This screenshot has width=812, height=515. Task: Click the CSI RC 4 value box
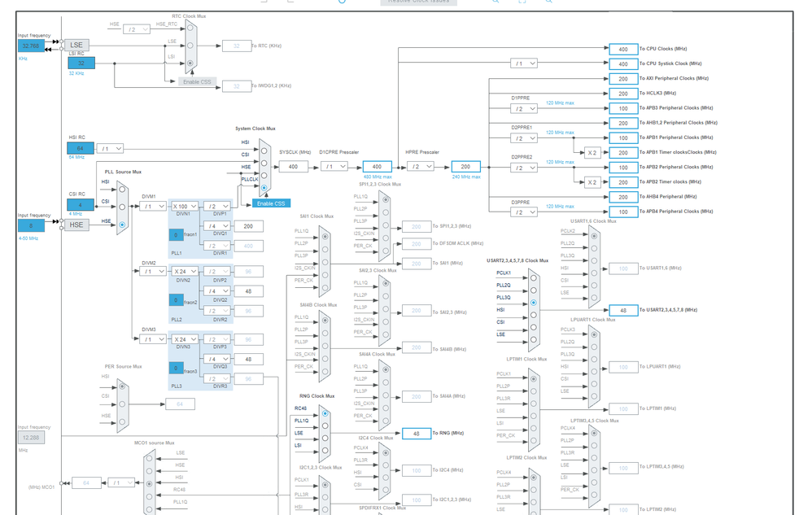(81, 205)
